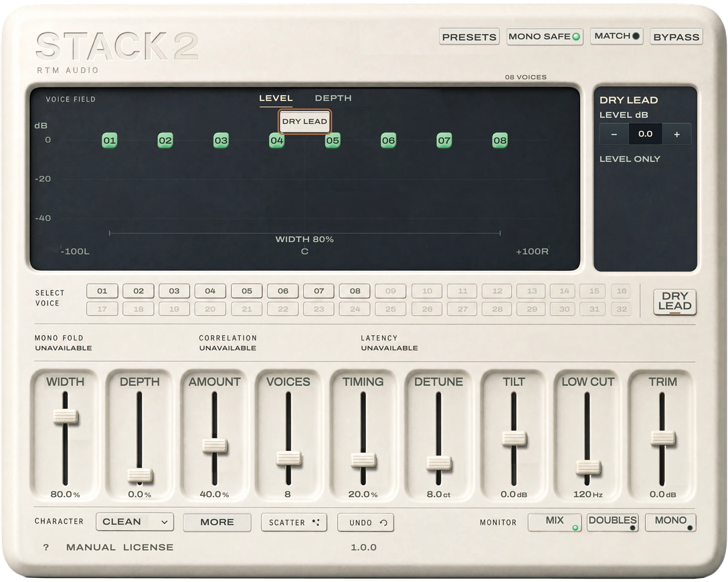Click the dry lead level value 0.0
The image size is (728, 582).
point(645,134)
